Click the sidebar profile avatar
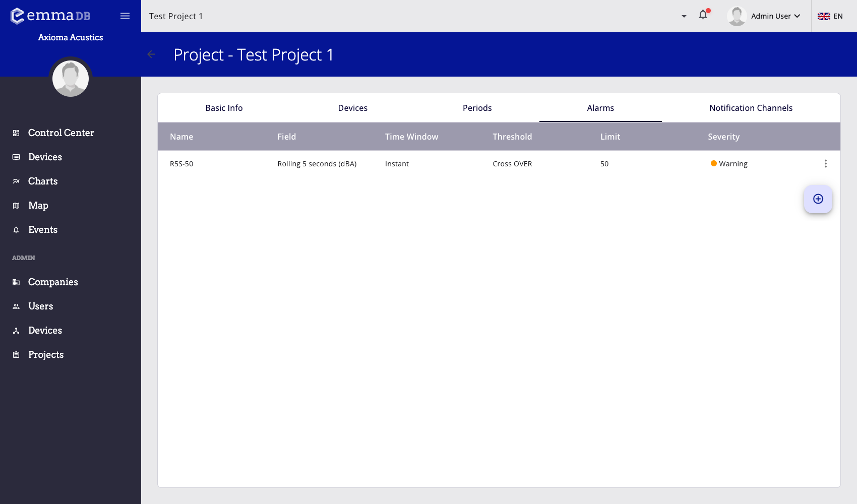 coord(71,79)
